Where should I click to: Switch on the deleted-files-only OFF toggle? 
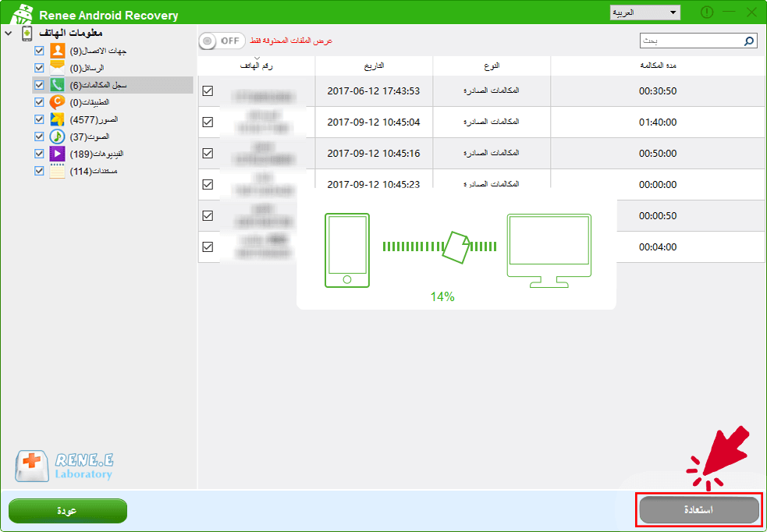point(222,41)
